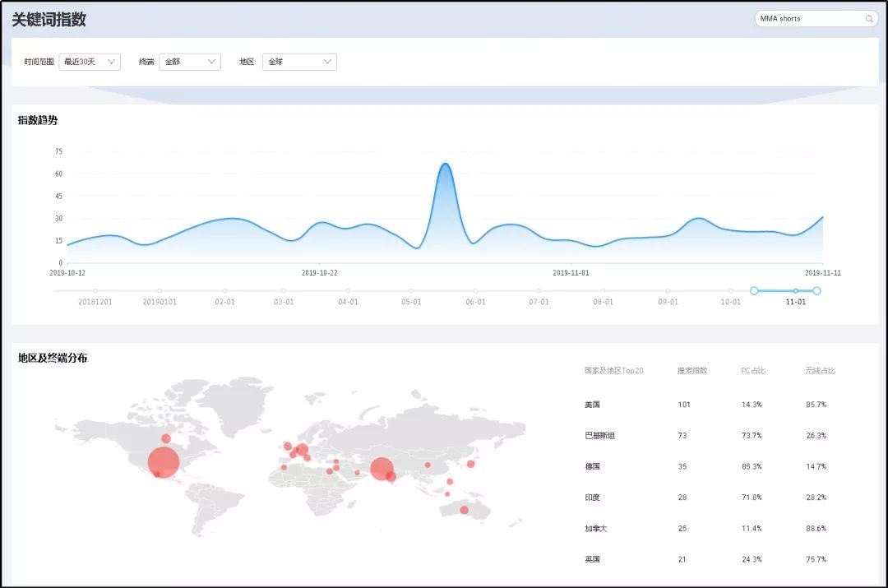This screenshot has width=888, height=588.
Task: Click the right handle of timeline range slider
Action: point(816,290)
